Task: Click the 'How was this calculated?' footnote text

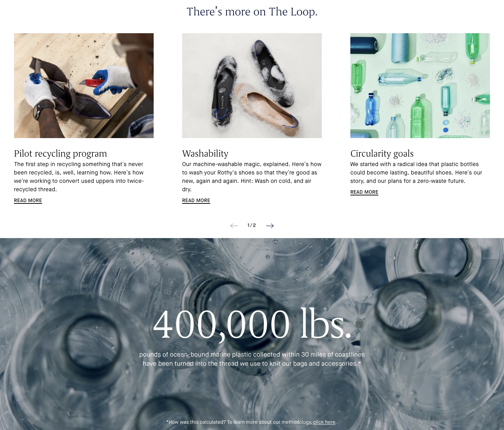Action: (239, 422)
